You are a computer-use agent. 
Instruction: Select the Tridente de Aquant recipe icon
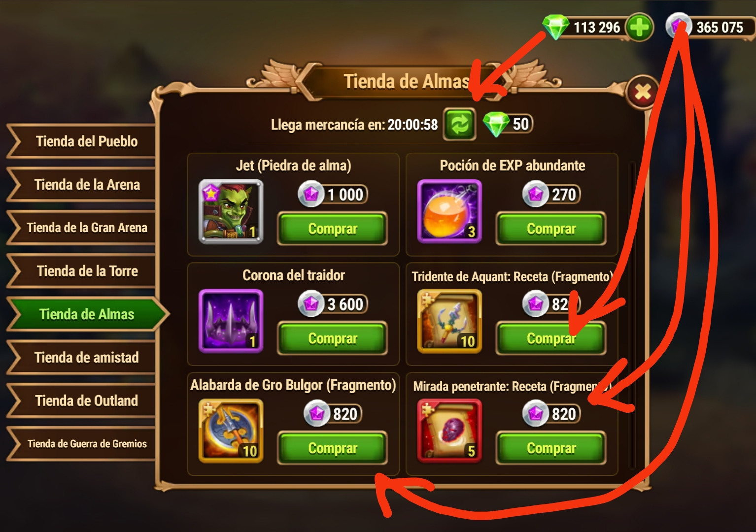pos(449,321)
